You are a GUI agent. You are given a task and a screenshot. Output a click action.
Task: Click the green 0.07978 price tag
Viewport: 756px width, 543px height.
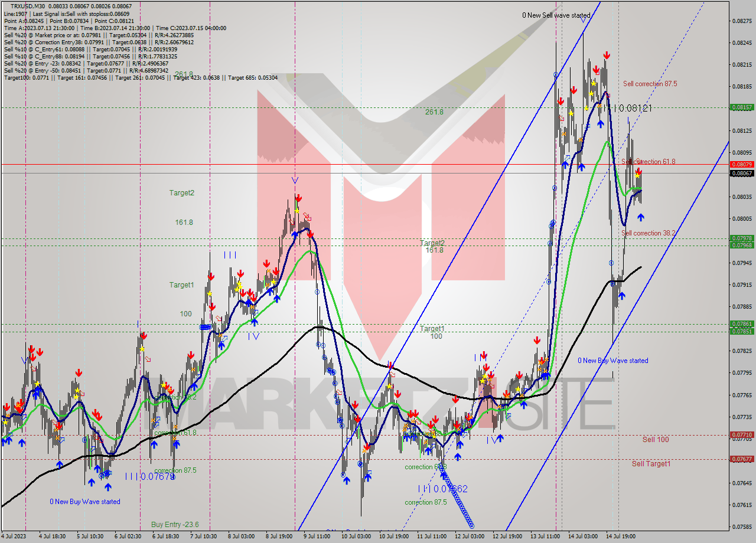pyautogui.click(x=741, y=239)
